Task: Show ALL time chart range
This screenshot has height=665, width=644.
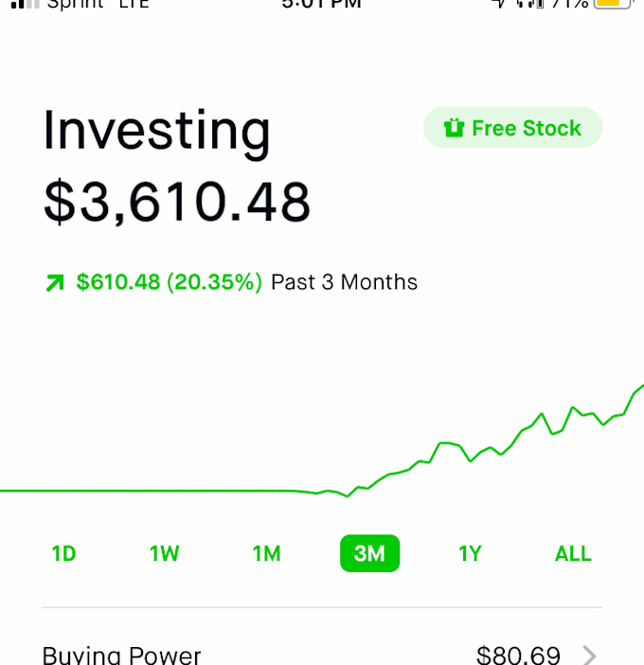Action: pos(572,553)
